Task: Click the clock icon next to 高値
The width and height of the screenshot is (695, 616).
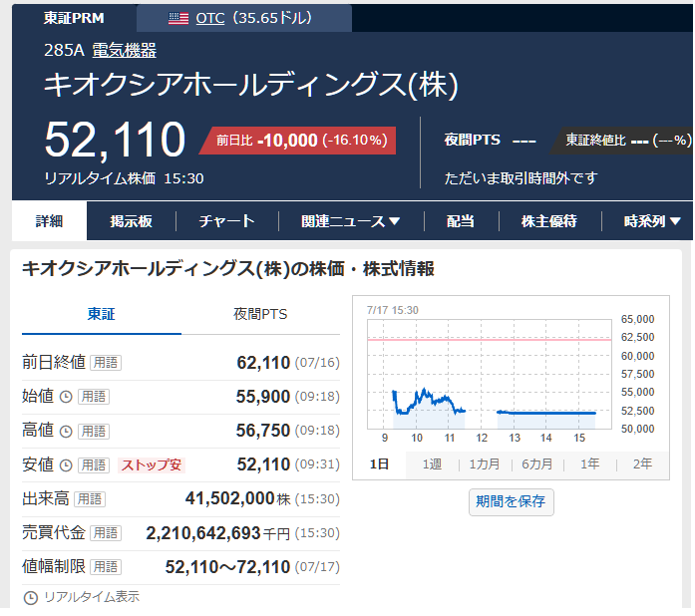Action: [x=66, y=432]
